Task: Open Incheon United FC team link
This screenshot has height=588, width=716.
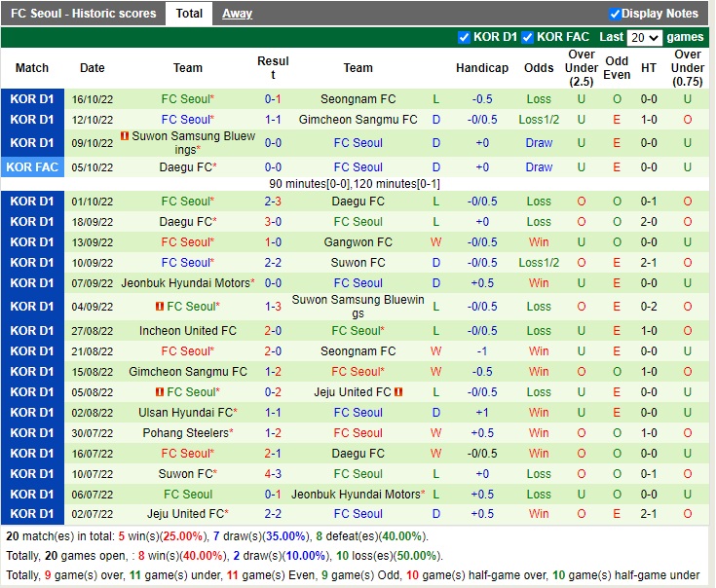Action: [188, 331]
